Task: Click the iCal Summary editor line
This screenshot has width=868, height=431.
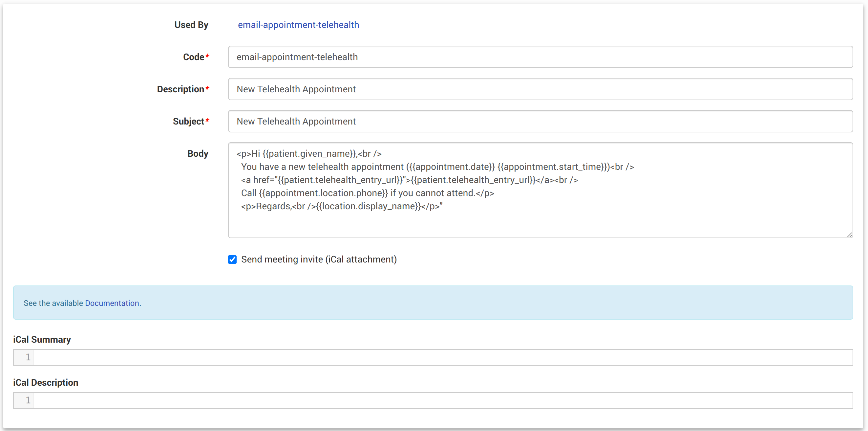Action: [442, 357]
